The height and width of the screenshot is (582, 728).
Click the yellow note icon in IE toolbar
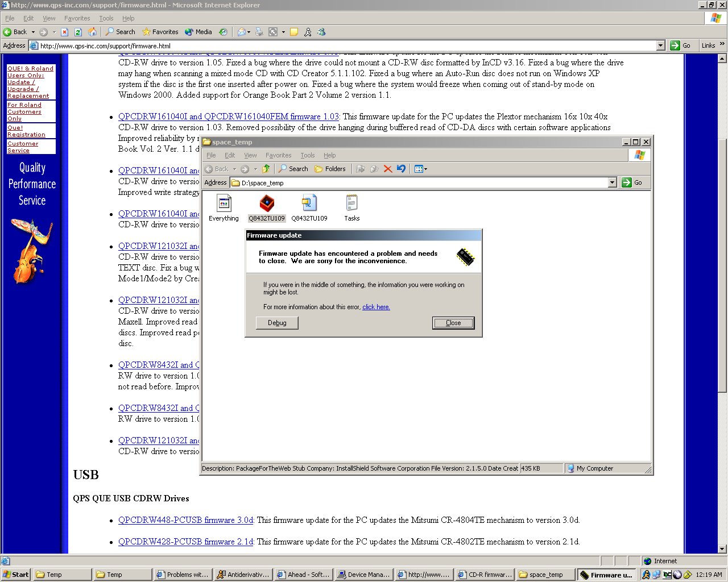pos(294,32)
